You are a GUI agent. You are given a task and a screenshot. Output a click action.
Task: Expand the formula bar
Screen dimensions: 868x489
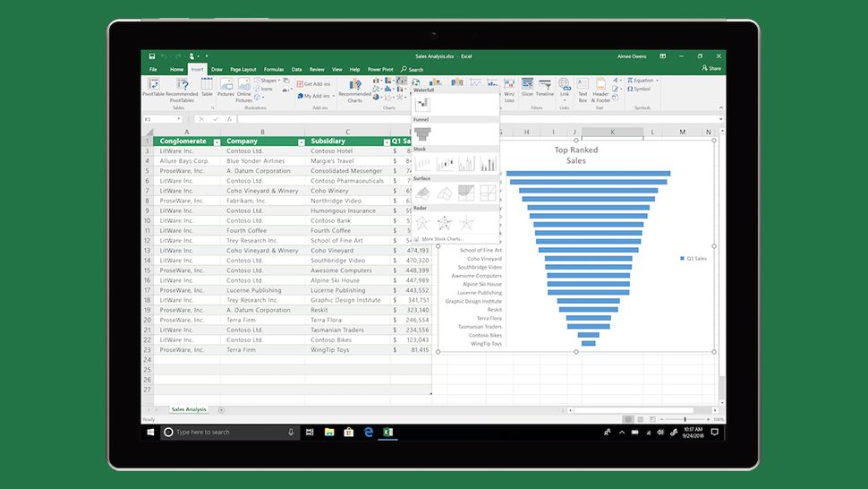click(x=720, y=119)
